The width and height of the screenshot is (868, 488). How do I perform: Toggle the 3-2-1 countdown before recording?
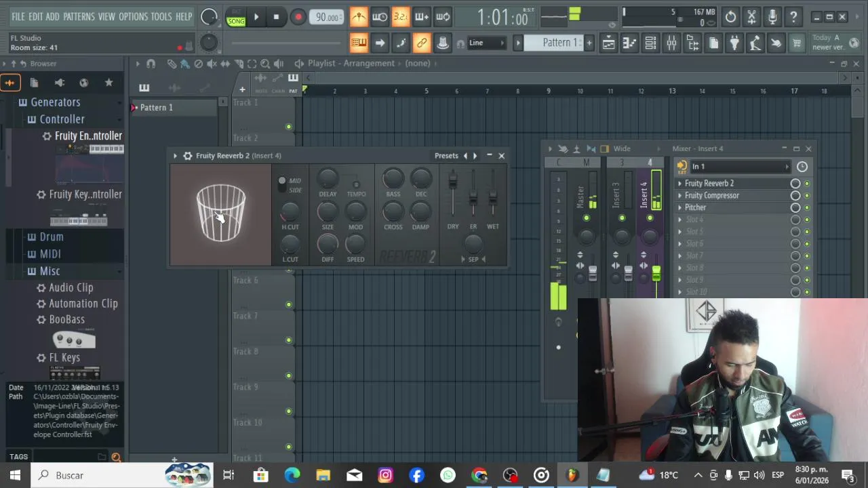tap(401, 17)
